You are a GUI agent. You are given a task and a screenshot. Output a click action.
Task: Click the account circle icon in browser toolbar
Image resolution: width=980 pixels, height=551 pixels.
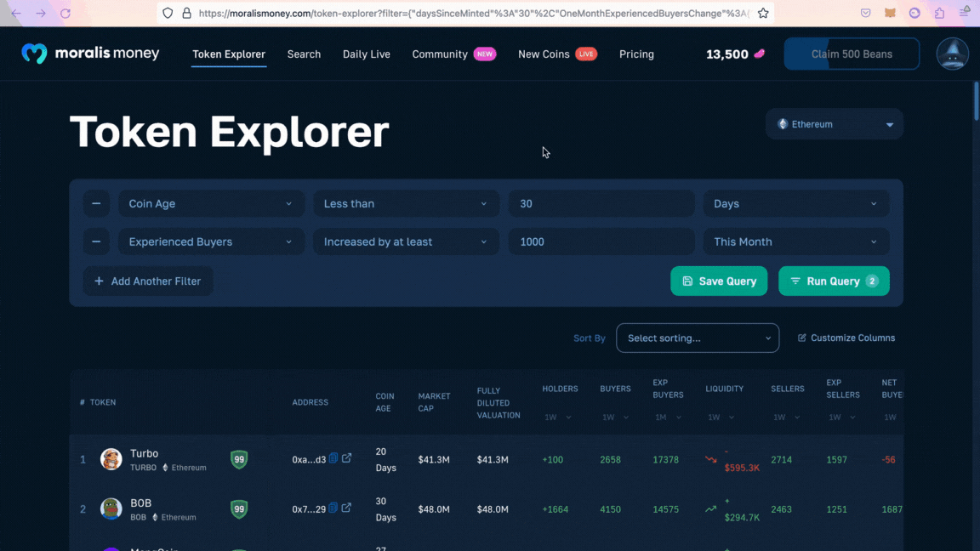pos(914,13)
